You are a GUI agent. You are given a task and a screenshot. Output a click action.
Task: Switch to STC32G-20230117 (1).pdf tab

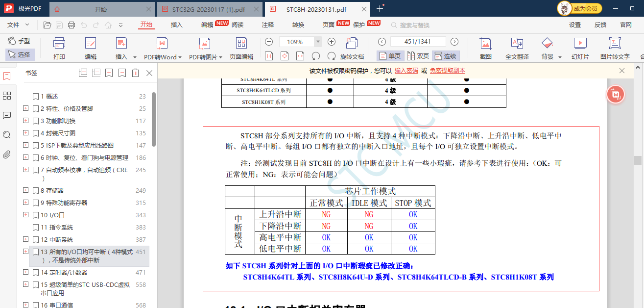click(x=211, y=9)
